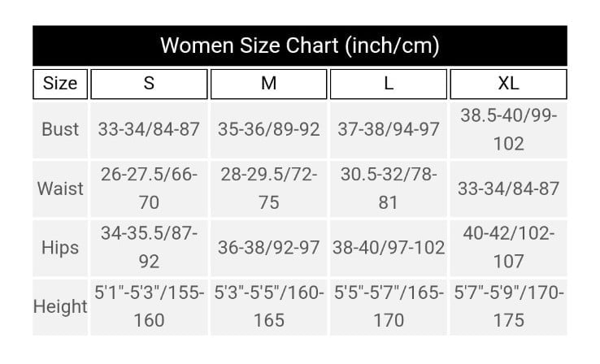
Task: Click the Waist row label
Action: [60, 188]
